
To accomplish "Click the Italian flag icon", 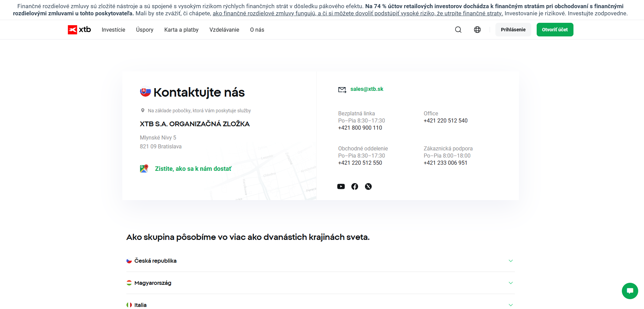I will click(x=129, y=305).
